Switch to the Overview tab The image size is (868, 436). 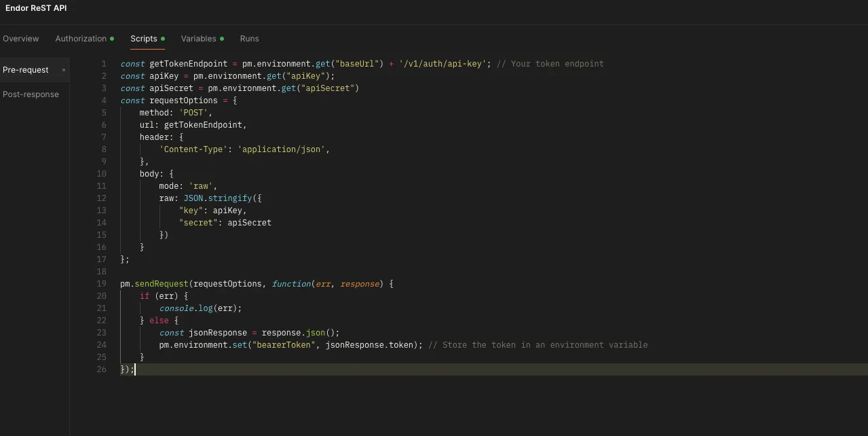(20, 39)
